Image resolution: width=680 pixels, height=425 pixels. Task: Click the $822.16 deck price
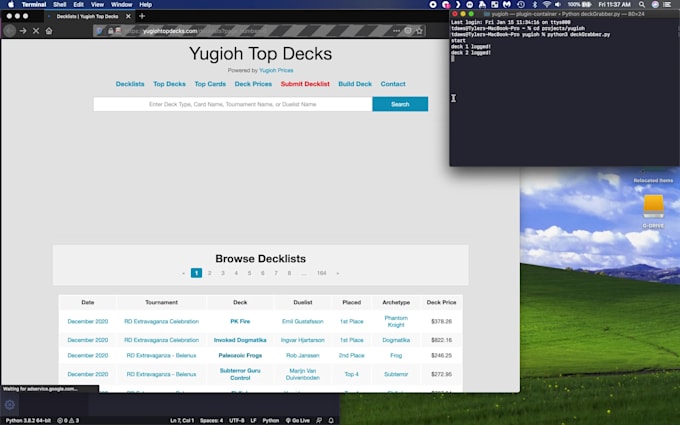441,340
